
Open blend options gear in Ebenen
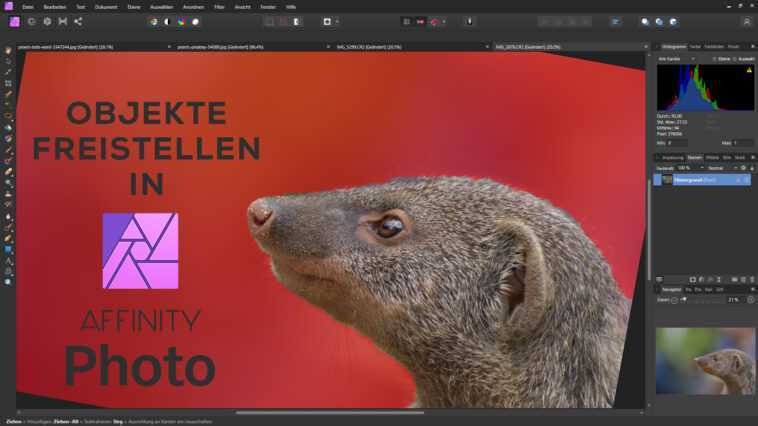(743, 168)
